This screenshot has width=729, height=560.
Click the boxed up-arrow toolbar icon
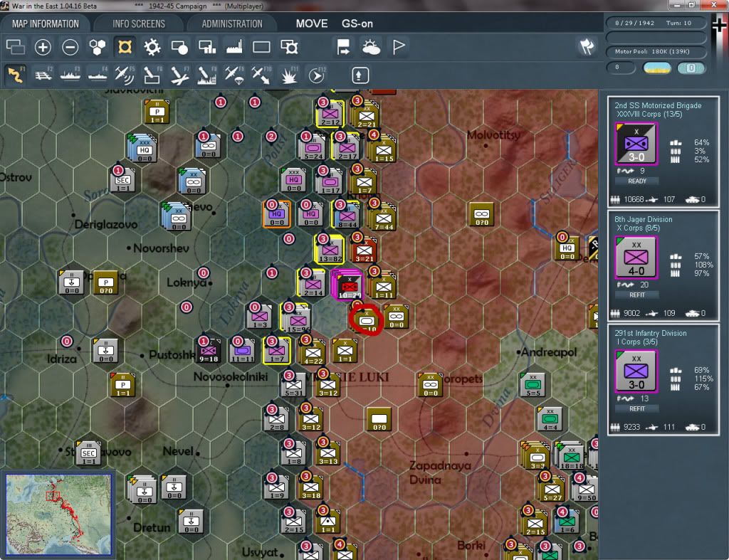pyautogui.click(x=360, y=75)
